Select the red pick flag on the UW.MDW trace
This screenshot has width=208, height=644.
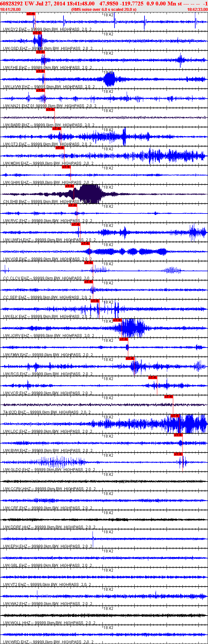[x=60, y=148]
